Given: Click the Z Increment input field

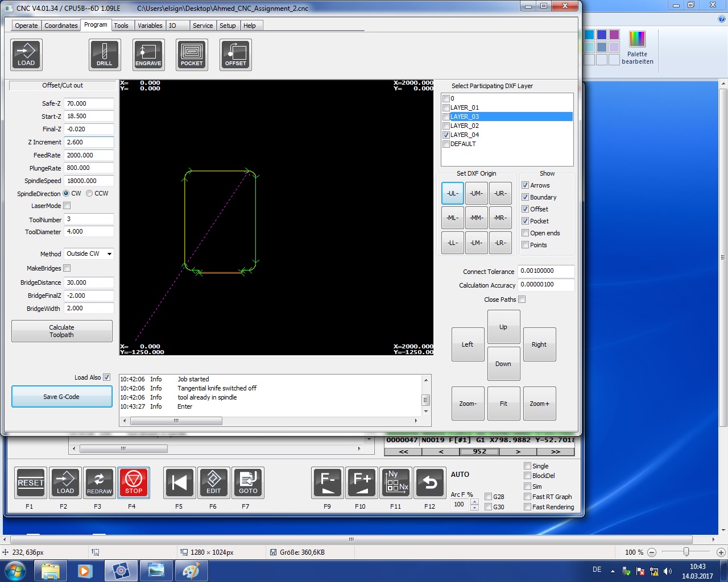Looking at the screenshot, I should [x=89, y=142].
